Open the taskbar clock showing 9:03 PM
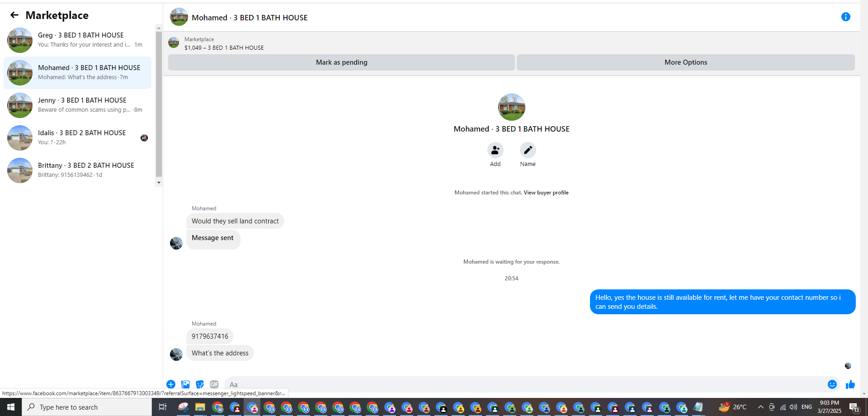Screen dimensions: 868x416 pos(829,407)
